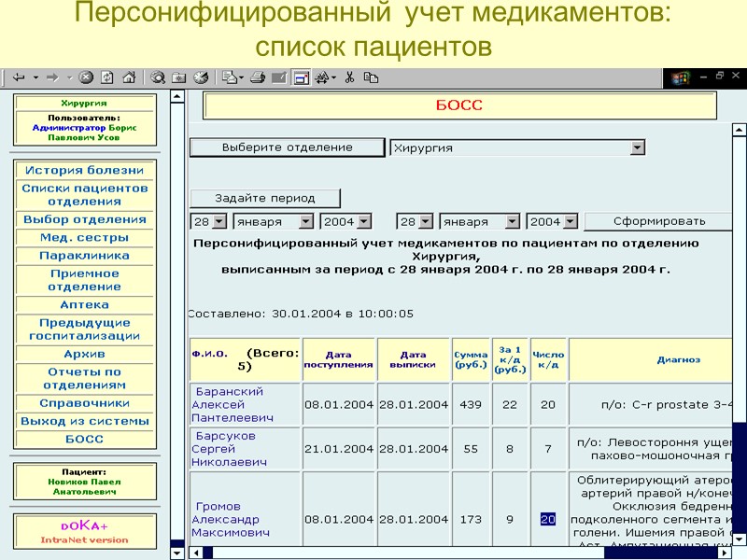Open the encoding icon dropdown arrow

click(x=334, y=77)
